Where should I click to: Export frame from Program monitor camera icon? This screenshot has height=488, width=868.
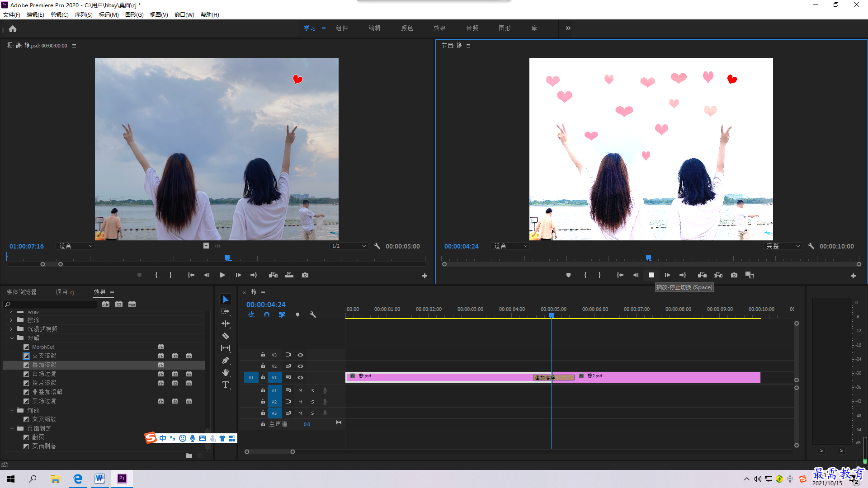tap(734, 275)
